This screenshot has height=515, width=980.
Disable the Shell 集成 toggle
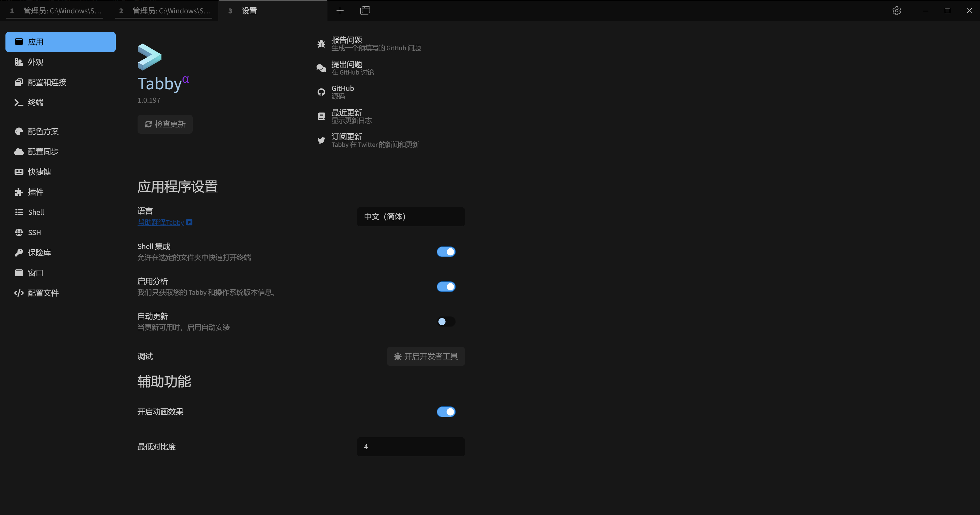coord(446,252)
